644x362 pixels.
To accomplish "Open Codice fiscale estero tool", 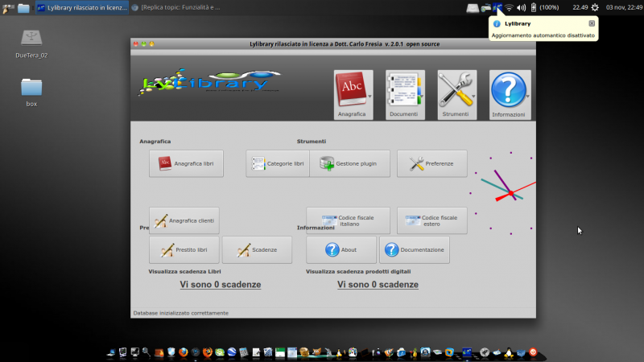I will tap(432, 220).
